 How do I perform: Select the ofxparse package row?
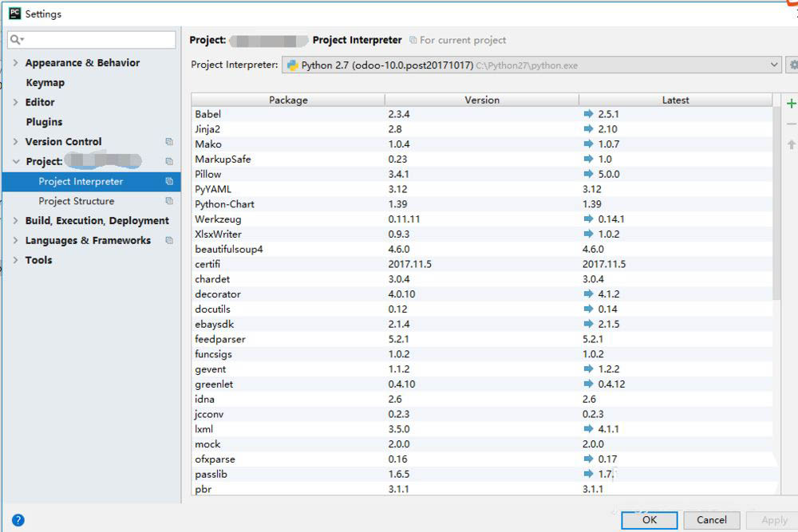(482, 459)
